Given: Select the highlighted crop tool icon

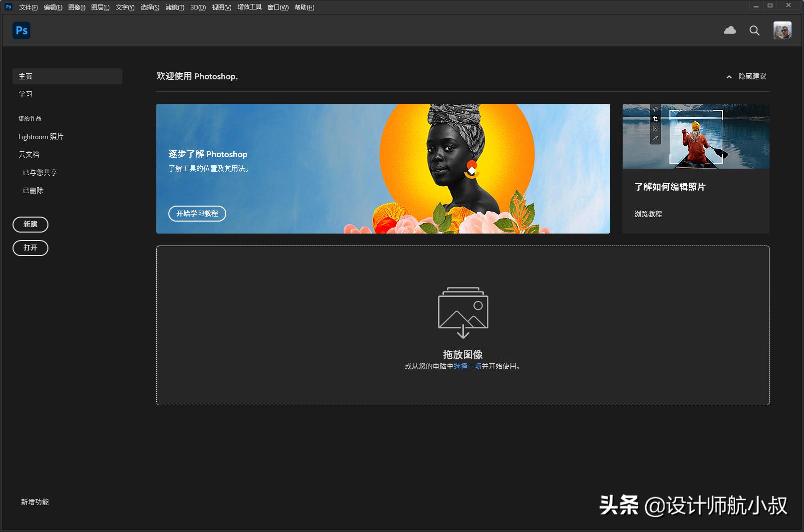Looking at the screenshot, I should click(x=655, y=119).
